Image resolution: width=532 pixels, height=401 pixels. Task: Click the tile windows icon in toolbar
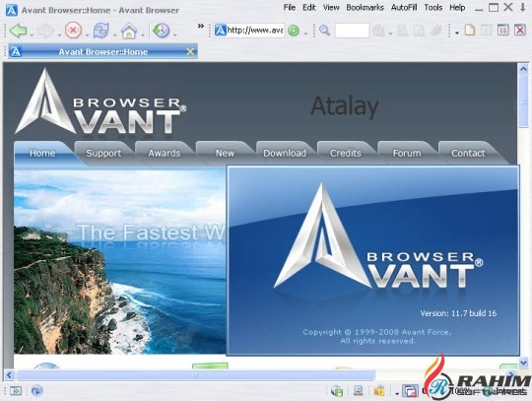click(503, 30)
